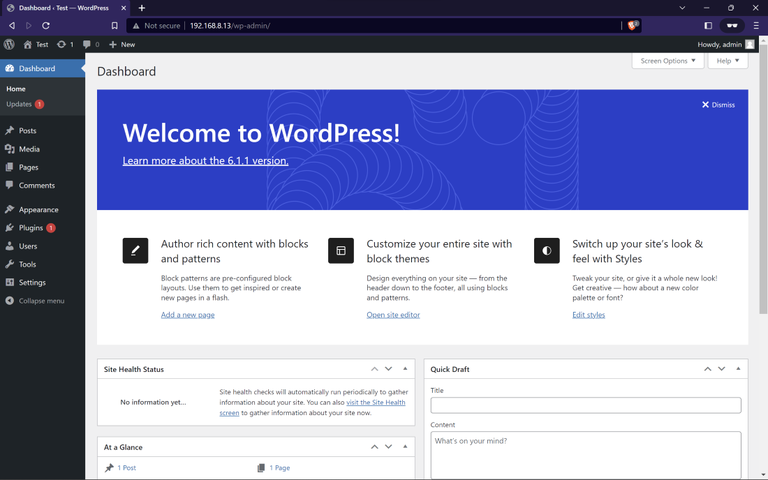Image resolution: width=768 pixels, height=480 pixels.
Task: Click the Posts pin icon
Action: [9, 130]
